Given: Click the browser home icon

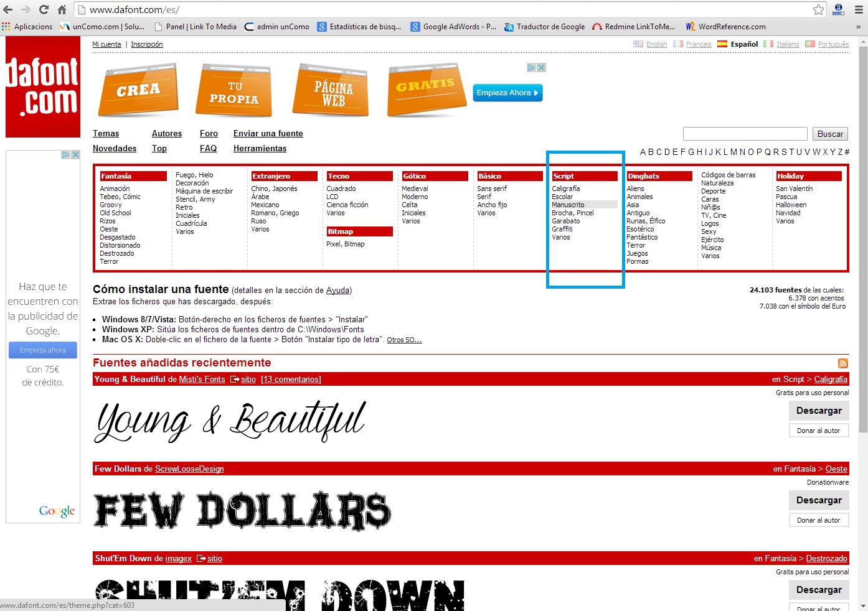Looking at the screenshot, I should (62, 10).
